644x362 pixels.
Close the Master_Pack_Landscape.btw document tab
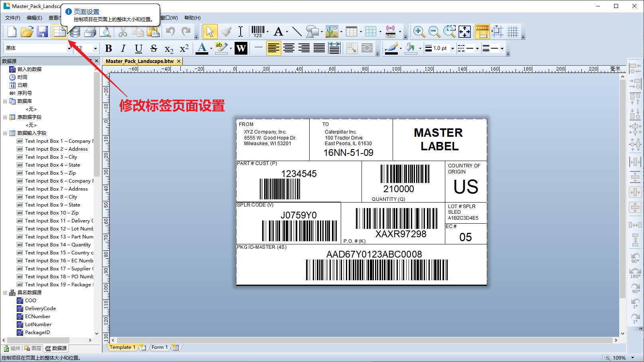(x=179, y=61)
